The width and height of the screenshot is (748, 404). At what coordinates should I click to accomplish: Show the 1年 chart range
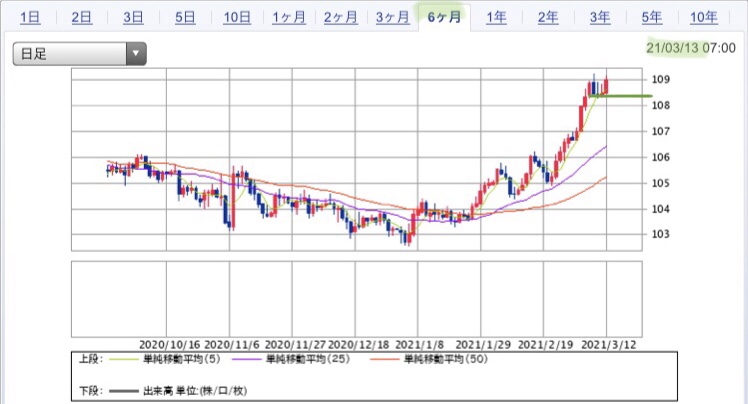(x=496, y=18)
